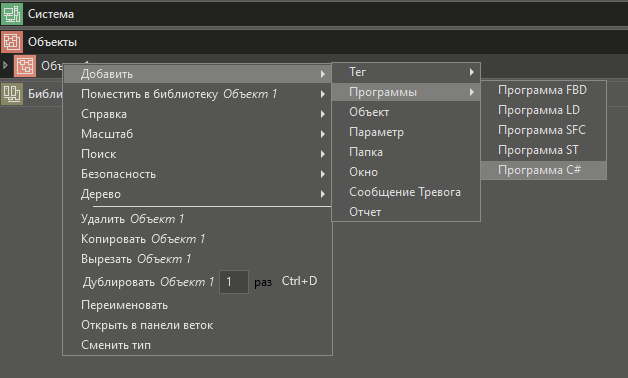
Task: Choose Переименовать from the context menu
Action: click(x=197, y=305)
